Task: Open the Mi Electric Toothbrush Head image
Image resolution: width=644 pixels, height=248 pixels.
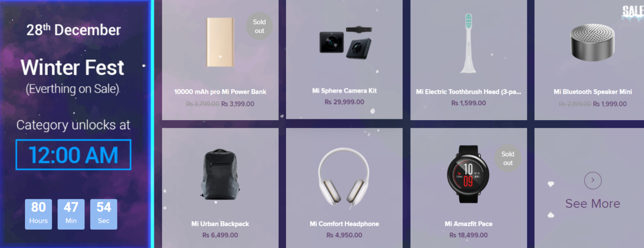Action: pyautogui.click(x=468, y=43)
